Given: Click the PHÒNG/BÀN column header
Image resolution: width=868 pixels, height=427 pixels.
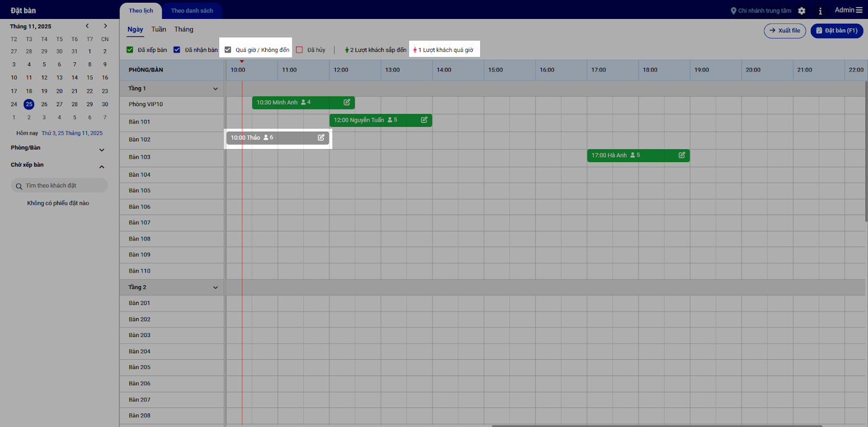Looking at the screenshot, I should (146, 70).
